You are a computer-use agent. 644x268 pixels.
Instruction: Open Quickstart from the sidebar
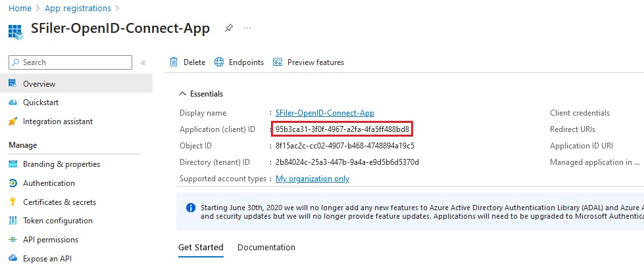(x=41, y=102)
